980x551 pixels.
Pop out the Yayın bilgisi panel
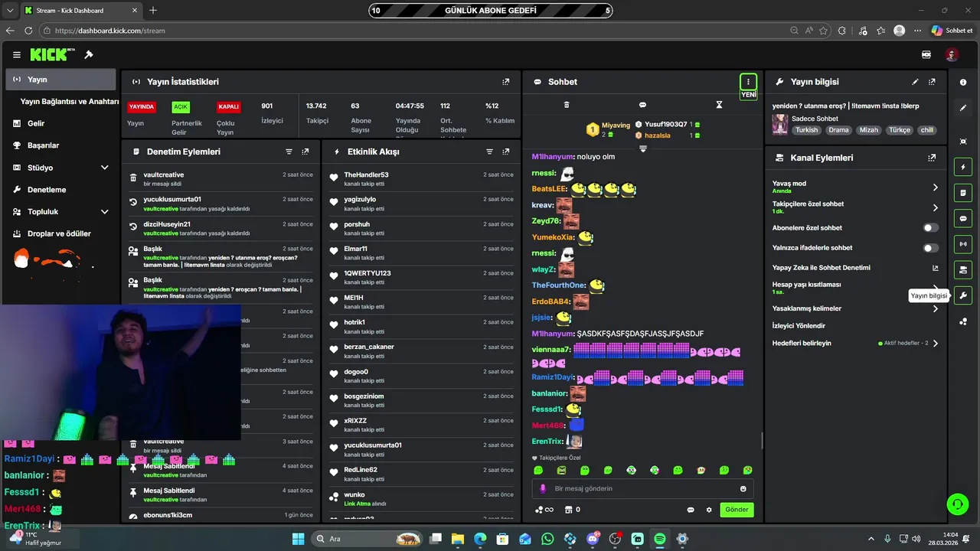[x=932, y=82]
